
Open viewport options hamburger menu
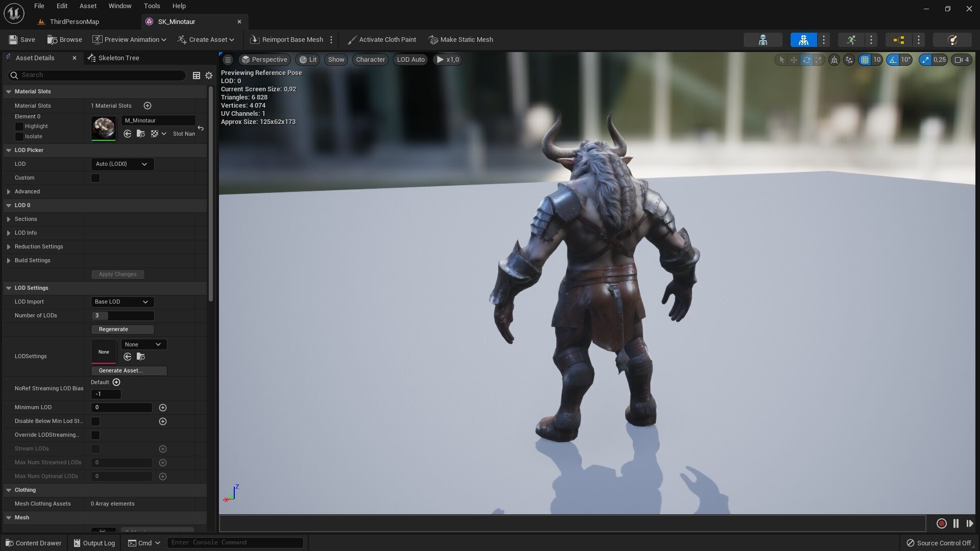(x=228, y=60)
